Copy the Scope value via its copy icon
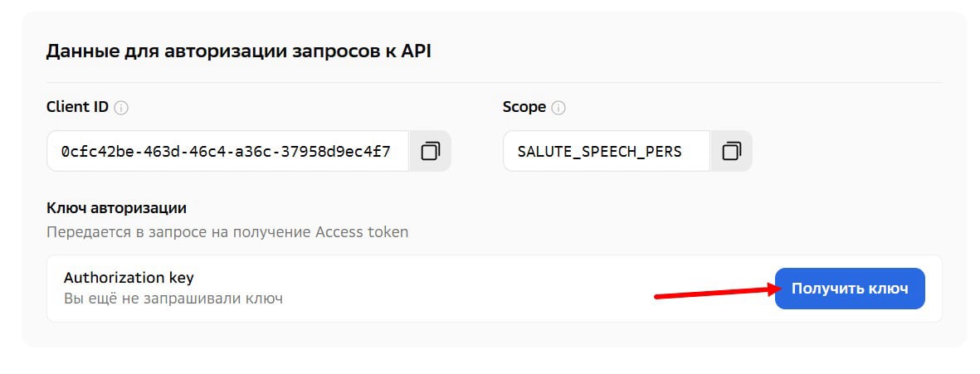Image resolution: width=980 pixels, height=374 pixels. (x=731, y=151)
